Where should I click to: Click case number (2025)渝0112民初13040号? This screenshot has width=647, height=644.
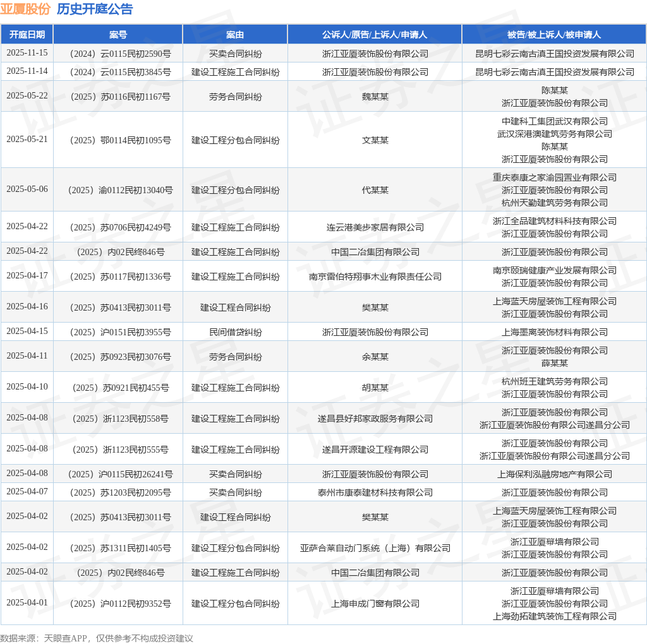pyautogui.click(x=120, y=190)
